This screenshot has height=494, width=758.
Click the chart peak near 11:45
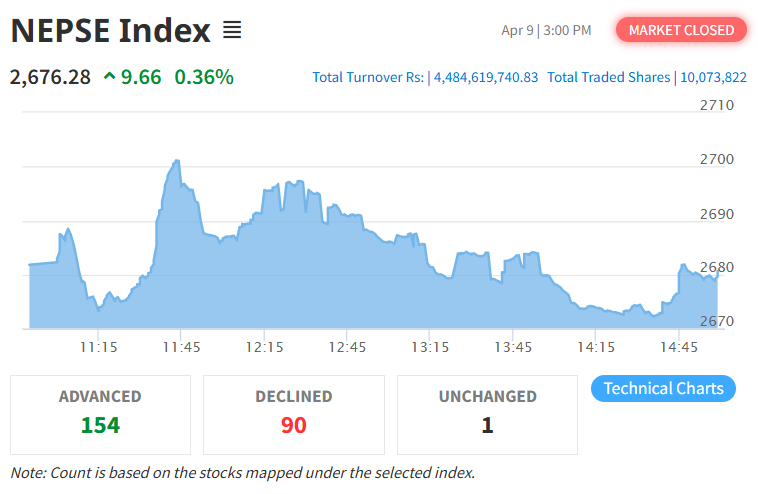click(x=177, y=161)
